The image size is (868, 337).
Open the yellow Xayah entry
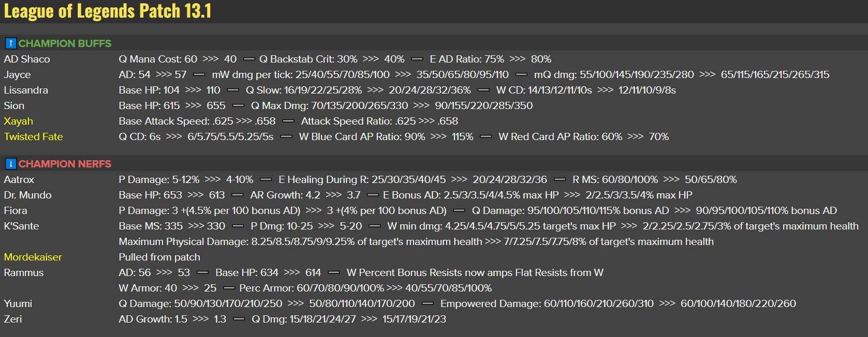[18, 121]
